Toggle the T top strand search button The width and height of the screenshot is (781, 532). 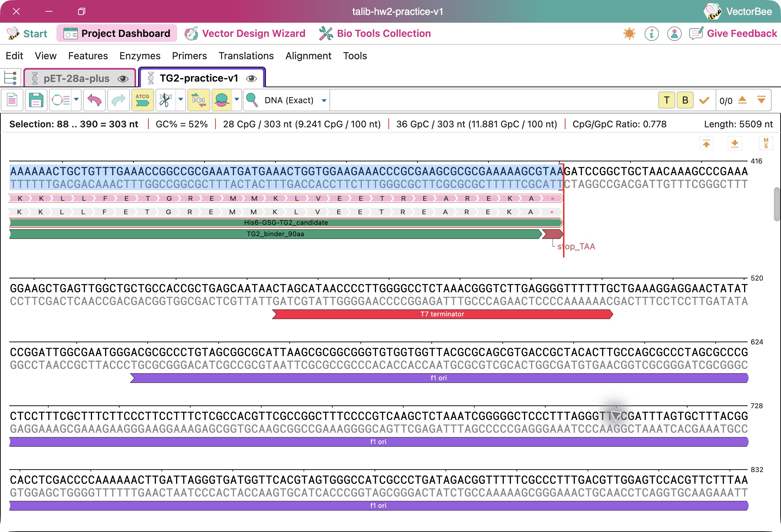(x=667, y=100)
